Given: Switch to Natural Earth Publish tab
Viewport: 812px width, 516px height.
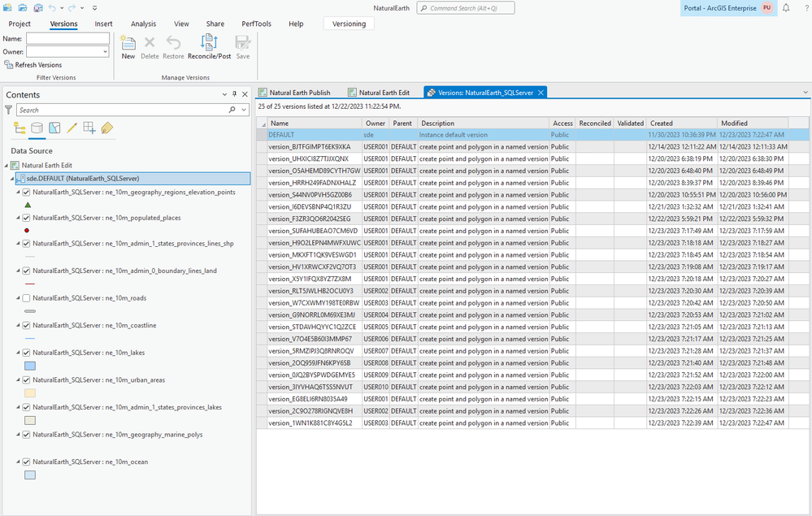Looking at the screenshot, I should (x=299, y=93).
